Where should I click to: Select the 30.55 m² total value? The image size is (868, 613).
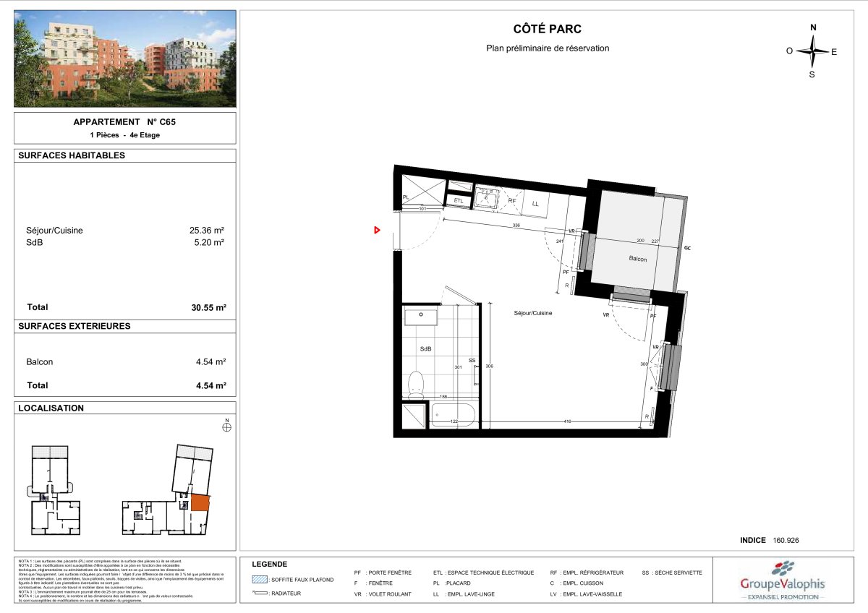point(208,307)
